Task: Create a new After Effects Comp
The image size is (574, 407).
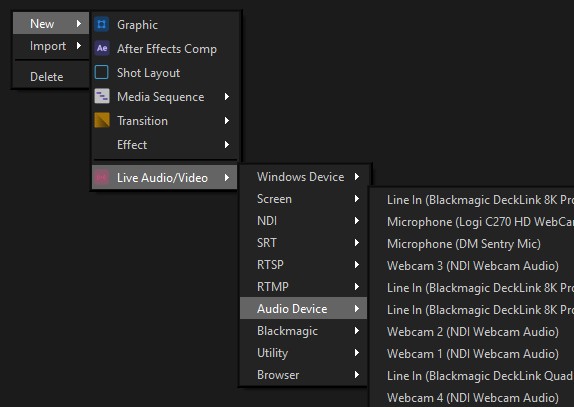Action: [x=165, y=49]
